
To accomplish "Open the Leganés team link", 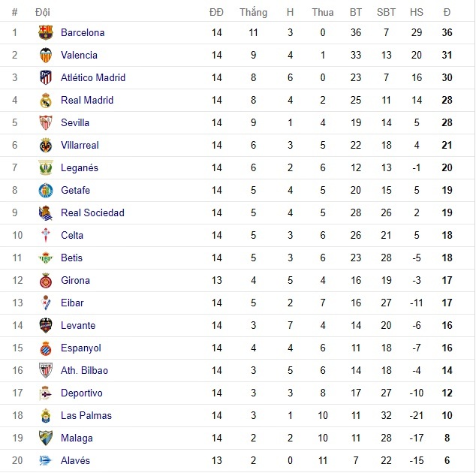I will point(80,168).
